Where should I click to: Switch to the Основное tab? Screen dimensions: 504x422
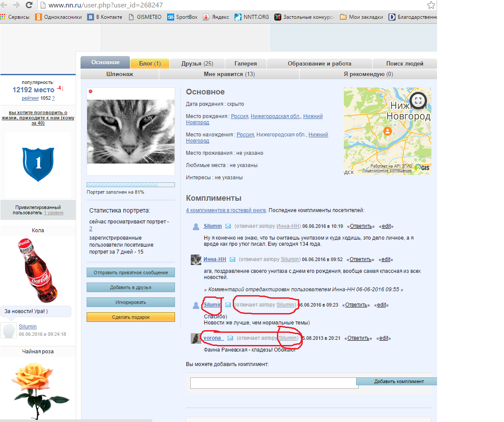[x=105, y=63]
